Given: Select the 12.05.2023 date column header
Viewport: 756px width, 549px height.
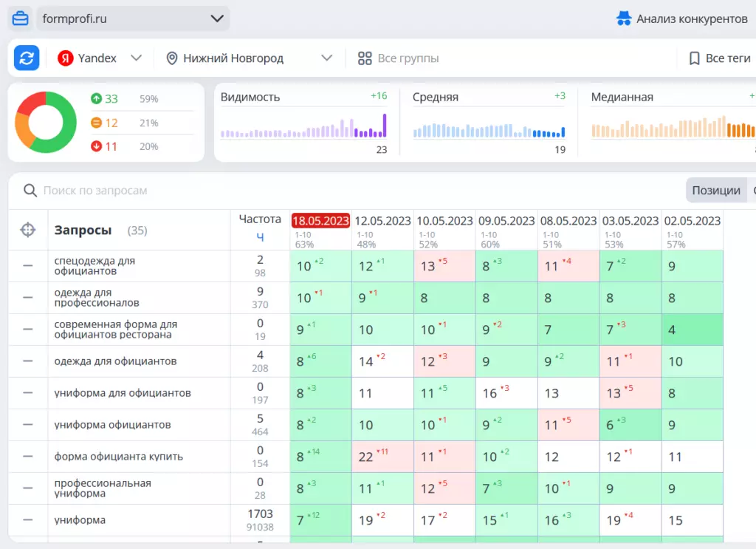Looking at the screenshot, I should [x=383, y=221].
